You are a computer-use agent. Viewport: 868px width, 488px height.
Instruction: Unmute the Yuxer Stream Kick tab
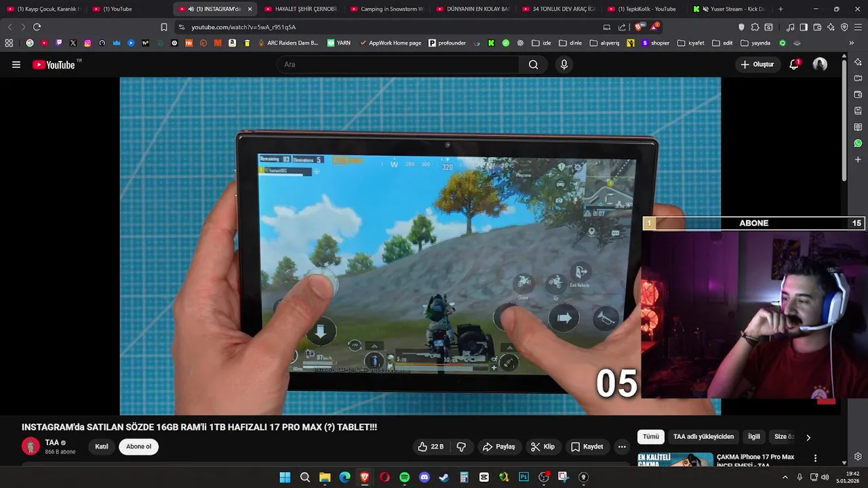pos(705,9)
